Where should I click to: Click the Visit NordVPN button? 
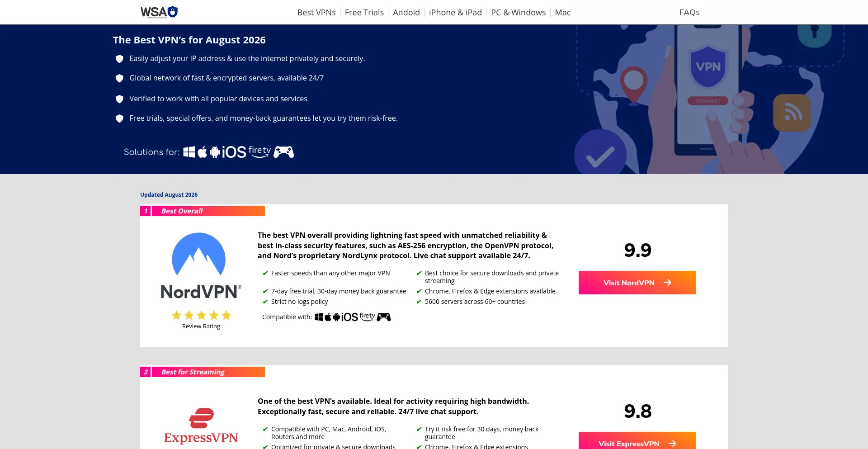pos(637,283)
